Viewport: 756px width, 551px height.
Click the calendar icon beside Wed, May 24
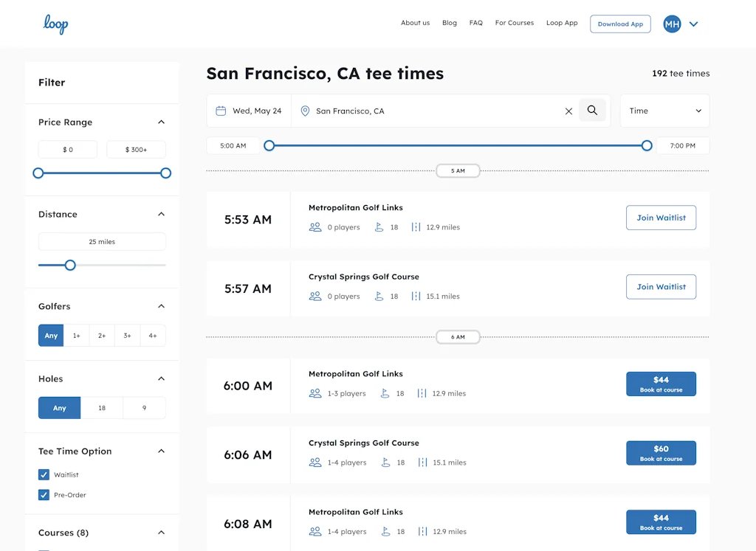click(221, 111)
